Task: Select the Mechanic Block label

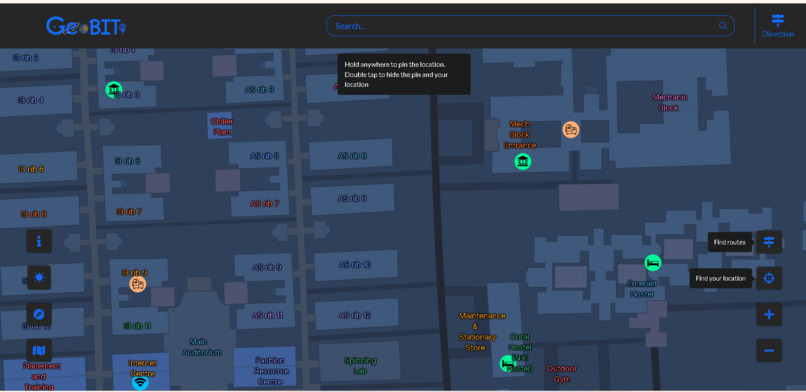Action: pyautogui.click(x=669, y=102)
